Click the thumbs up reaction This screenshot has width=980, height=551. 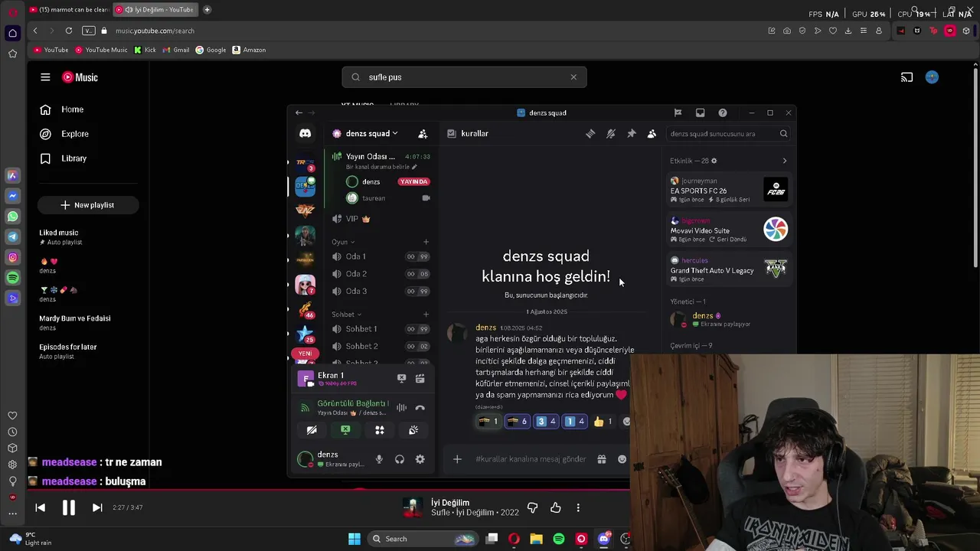click(603, 422)
